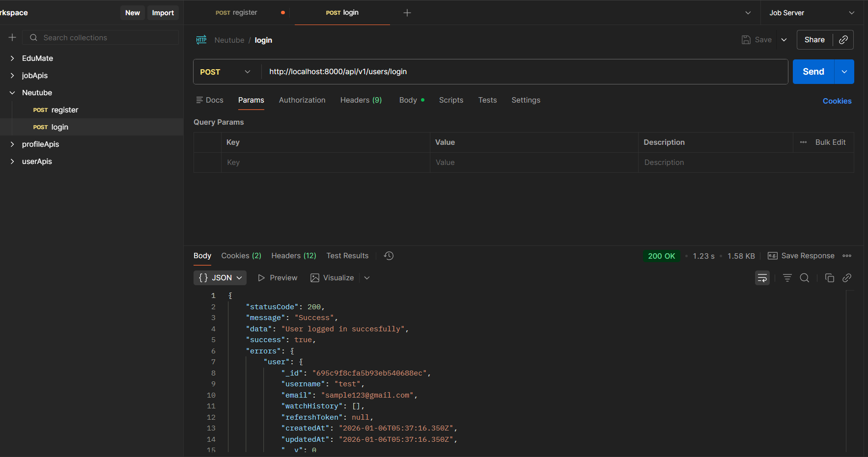
Task: Search inside the response body
Action: pyautogui.click(x=804, y=278)
